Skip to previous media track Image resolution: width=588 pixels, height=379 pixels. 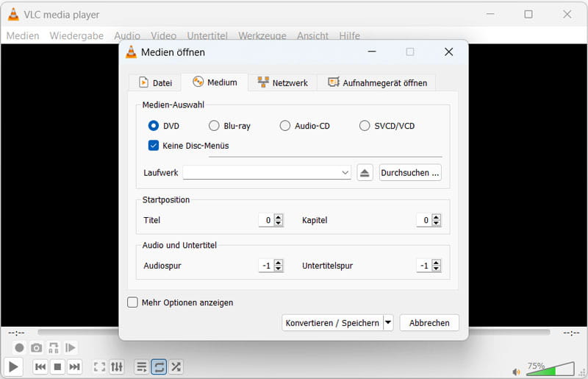40,366
